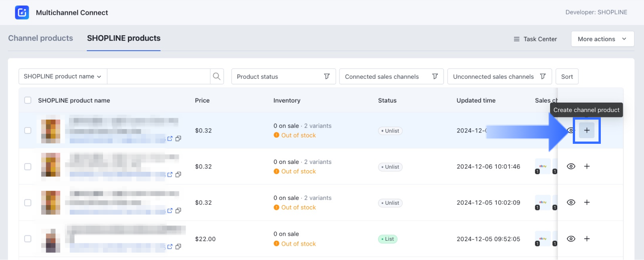Expand the SHOPLINE product name search dropdown
The image size is (644, 260).
tap(63, 76)
